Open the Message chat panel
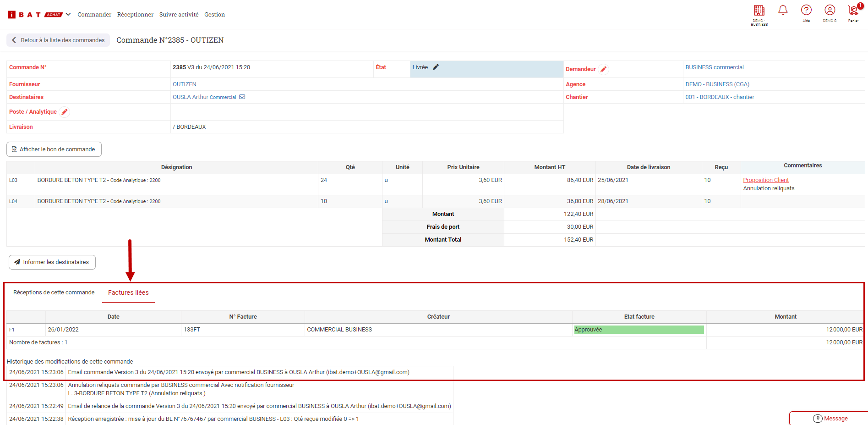The height and width of the screenshot is (425, 868). pyautogui.click(x=830, y=418)
